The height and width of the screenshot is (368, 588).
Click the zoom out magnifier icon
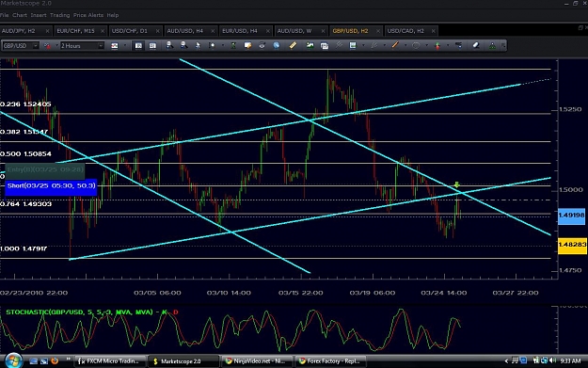tap(183, 45)
